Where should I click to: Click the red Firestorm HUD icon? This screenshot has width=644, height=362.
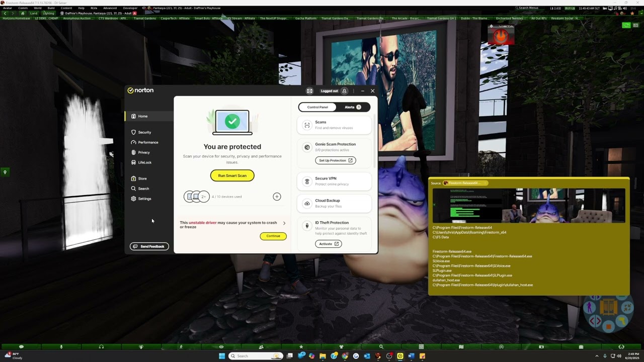point(501,35)
